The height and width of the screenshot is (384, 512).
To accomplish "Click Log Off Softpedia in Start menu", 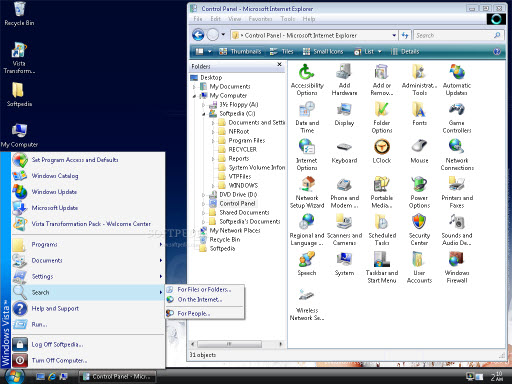I will tap(88, 344).
